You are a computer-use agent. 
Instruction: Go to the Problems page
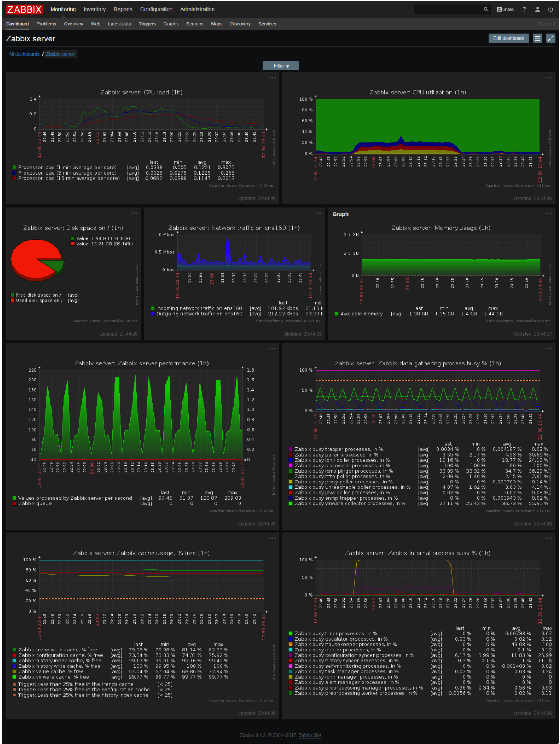[x=46, y=24]
